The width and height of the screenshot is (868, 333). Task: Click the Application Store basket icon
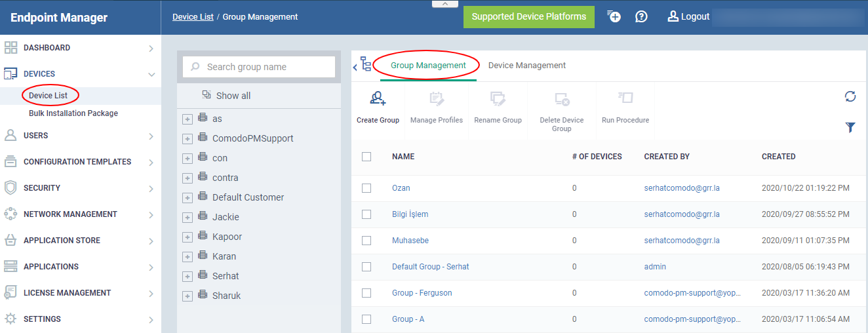pyautogui.click(x=10, y=241)
